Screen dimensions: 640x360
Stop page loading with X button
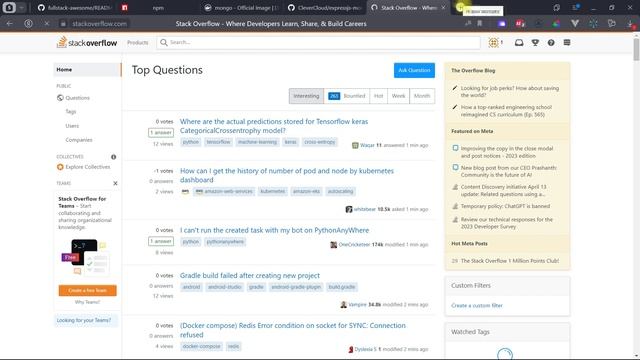(x=47, y=24)
